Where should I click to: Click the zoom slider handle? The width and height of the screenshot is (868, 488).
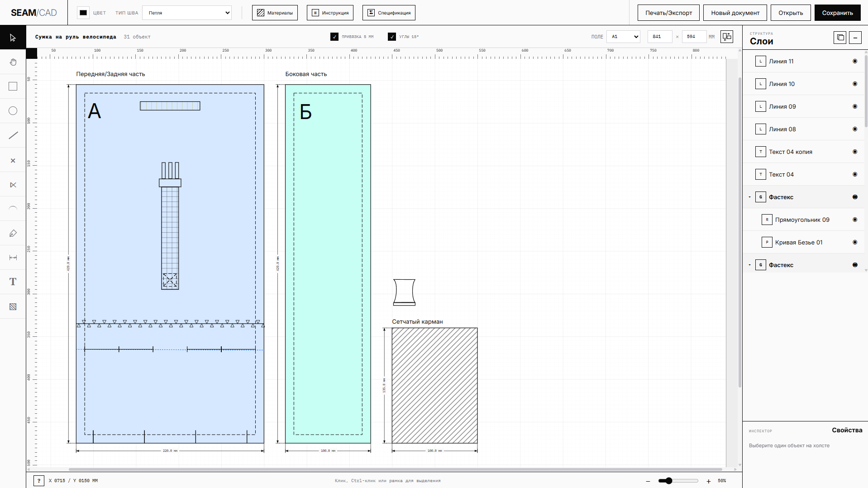pos(669,481)
